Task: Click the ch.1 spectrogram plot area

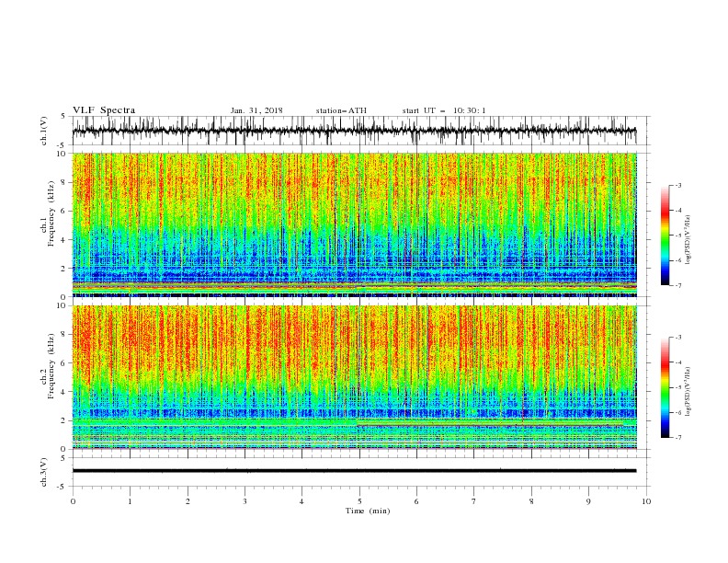Action: click(x=355, y=224)
